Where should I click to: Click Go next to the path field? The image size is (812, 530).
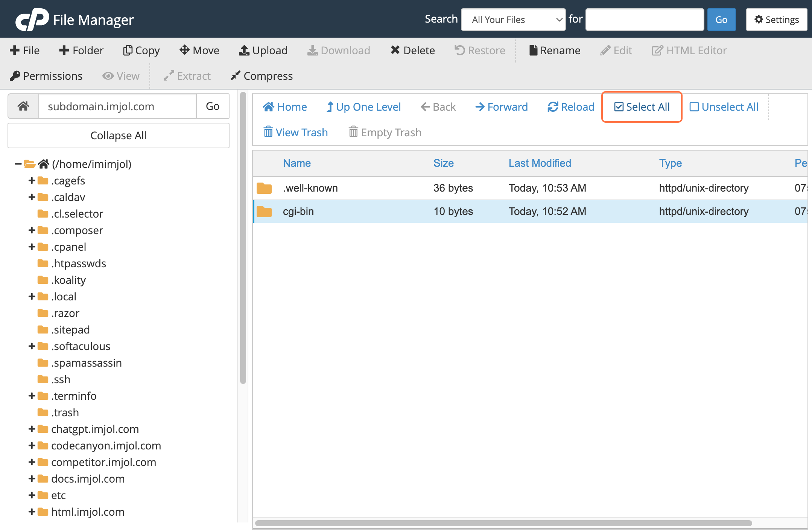pyautogui.click(x=213, y=107)
